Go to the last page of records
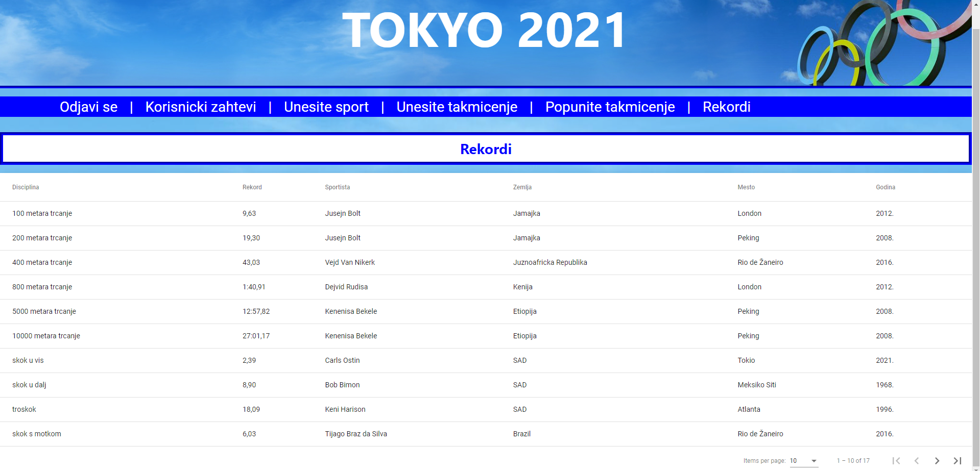The height and width of the screenshot is (471, 980). pyautogui.click(x=957, y=460)
